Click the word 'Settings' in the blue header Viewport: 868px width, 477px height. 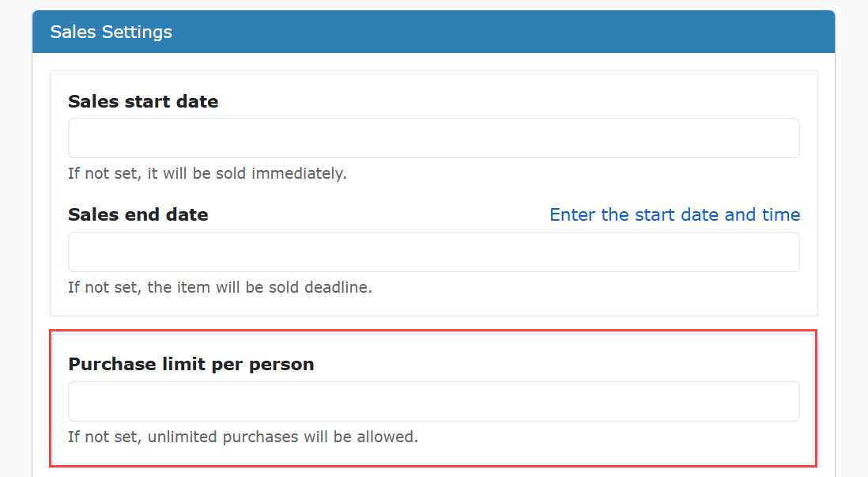[x=138, y=32]
